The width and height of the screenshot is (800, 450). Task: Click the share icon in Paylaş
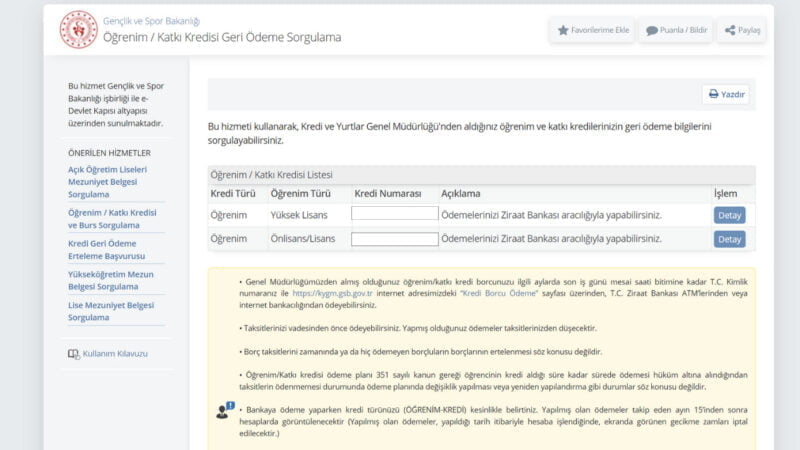pyautogui.click(x=730, y=30)
